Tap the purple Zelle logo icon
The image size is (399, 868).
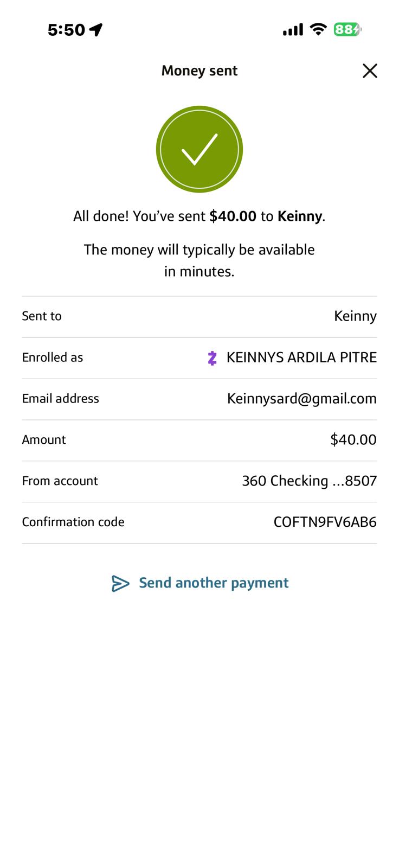[x=213, y=358]
